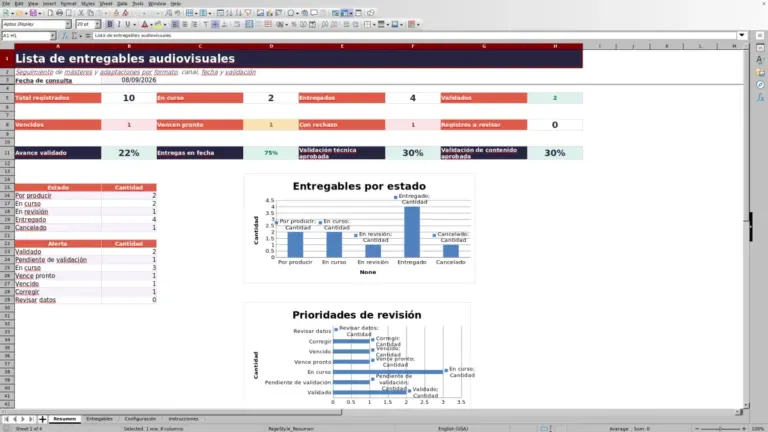Open the sidebar Functions fx icon
Screen dimensions: 768x432
pyautogui.click(x=760, y=97)
